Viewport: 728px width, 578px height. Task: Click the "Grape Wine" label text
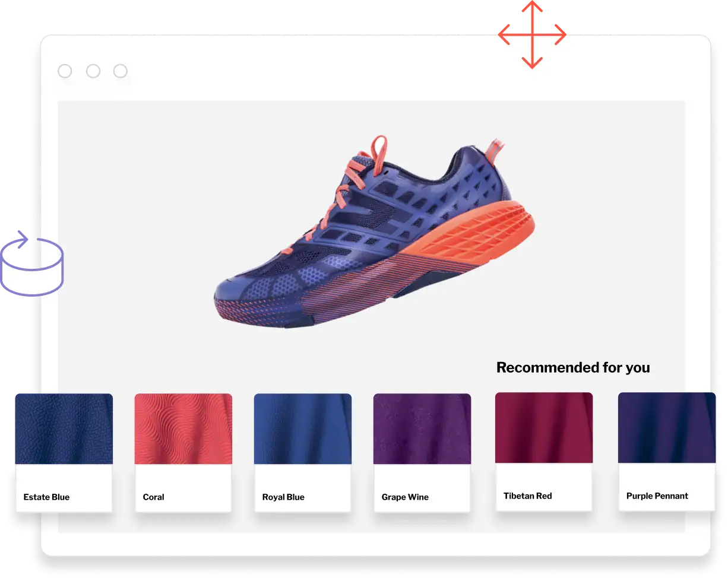coord(405,497)
